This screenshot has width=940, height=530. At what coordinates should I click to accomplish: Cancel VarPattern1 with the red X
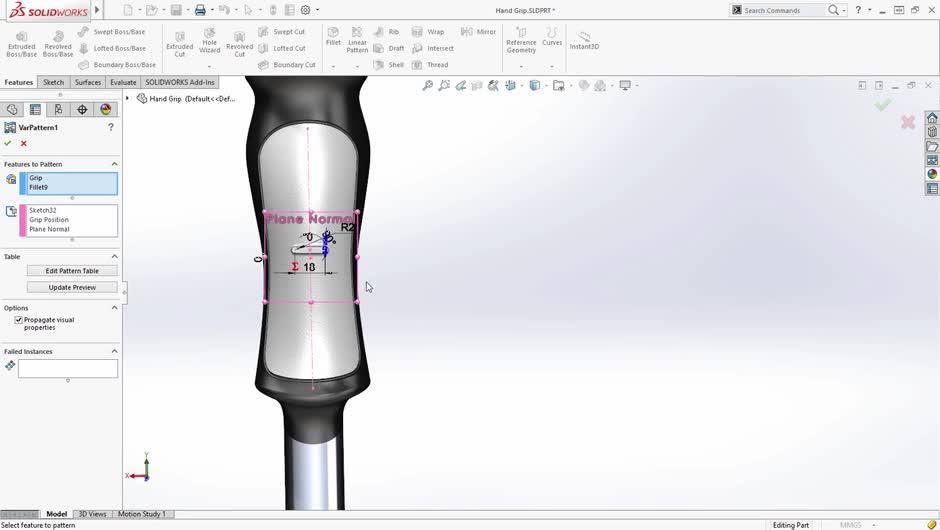(24, 143)
